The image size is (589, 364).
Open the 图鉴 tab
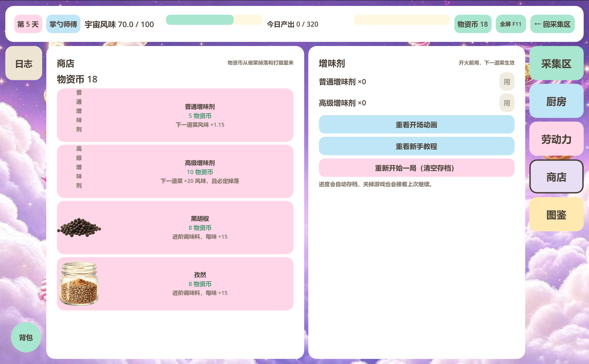556,214
